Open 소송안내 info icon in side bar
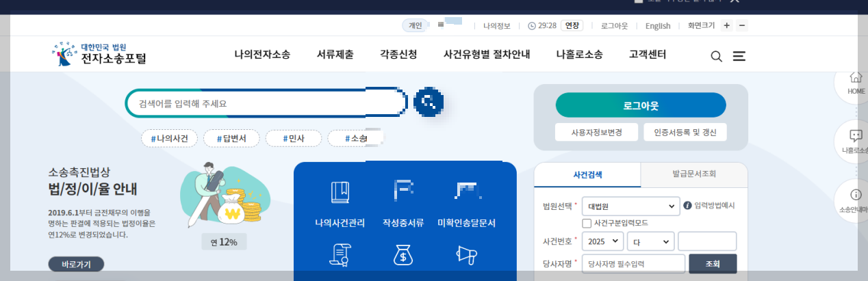The height and width of the screenshot is (281, 868). pyautogui.click(x=856, y=194)
